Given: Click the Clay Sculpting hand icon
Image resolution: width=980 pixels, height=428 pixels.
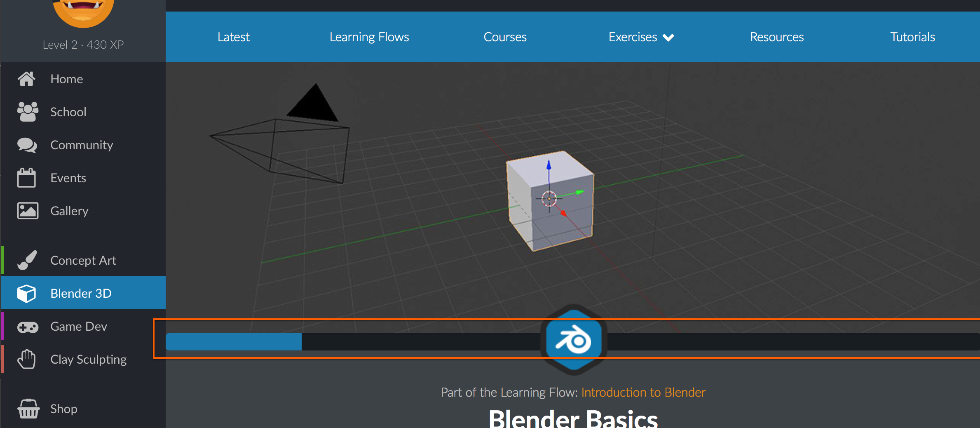Looking at the screenshot, I should click(x=27, y=359).
